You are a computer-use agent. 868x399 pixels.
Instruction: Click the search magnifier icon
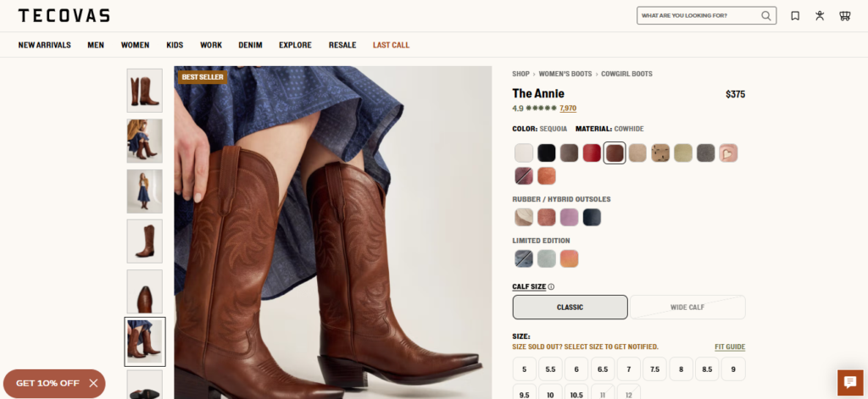coord(765,15)
